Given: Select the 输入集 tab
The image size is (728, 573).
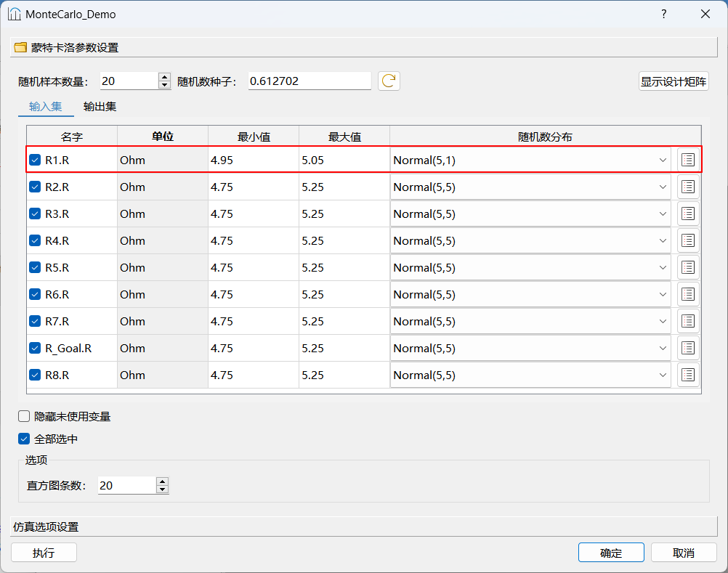Looking at the screenshot, I should coord(46,107).
